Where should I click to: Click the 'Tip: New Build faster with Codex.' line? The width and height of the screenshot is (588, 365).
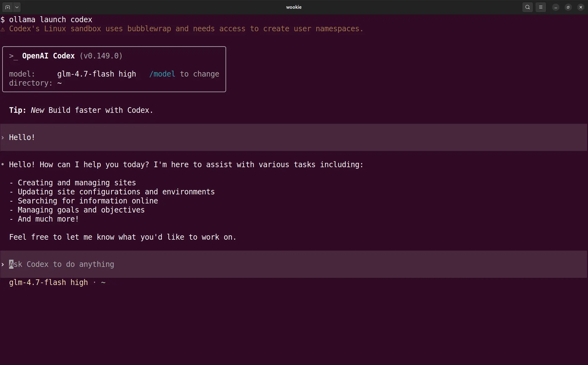click(x=81, y=110)
